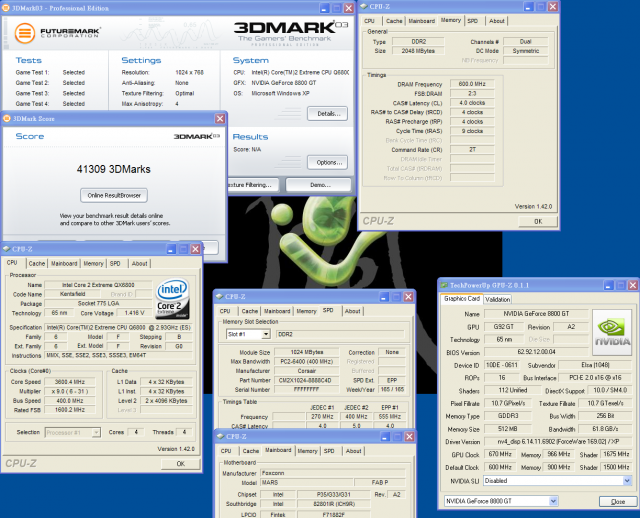Click the DRAM Frequency 600.0 MHz field
The height and width of the screenshot is (518, 640).
472,84
